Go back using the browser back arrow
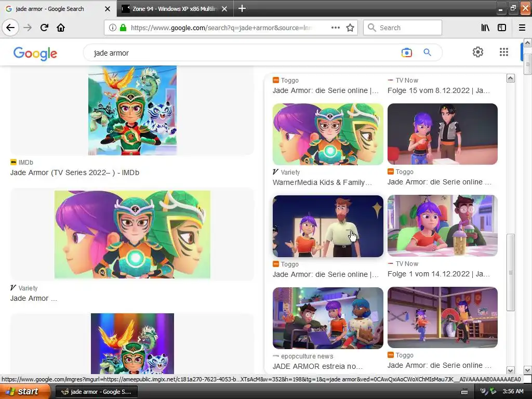 point(10,28)
